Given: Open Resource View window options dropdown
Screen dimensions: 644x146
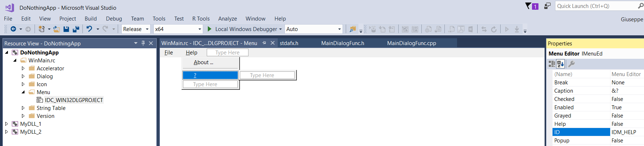Looking at the screenshot, I should click(x=136, y=43).
